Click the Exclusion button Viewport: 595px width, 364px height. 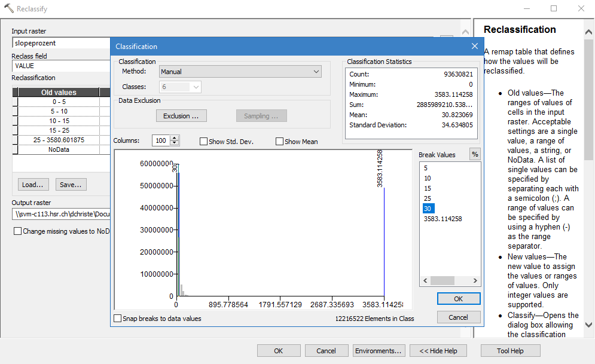[x=185, y=116]
